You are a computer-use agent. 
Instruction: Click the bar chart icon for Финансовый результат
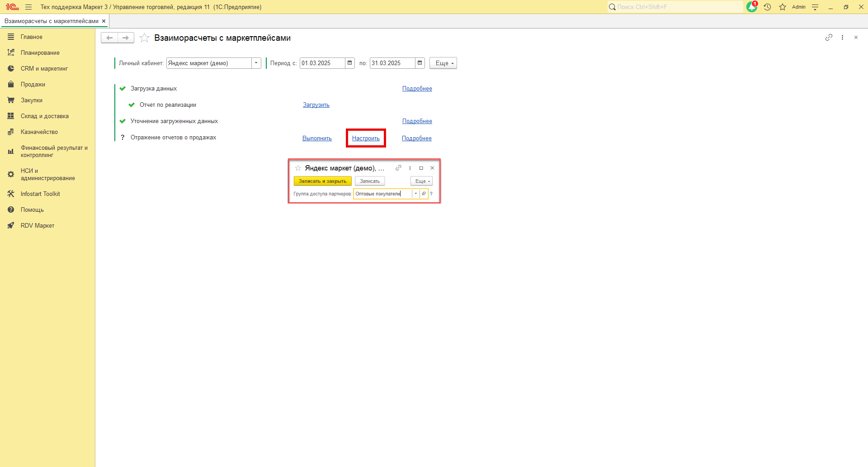[x=11, y=151]
